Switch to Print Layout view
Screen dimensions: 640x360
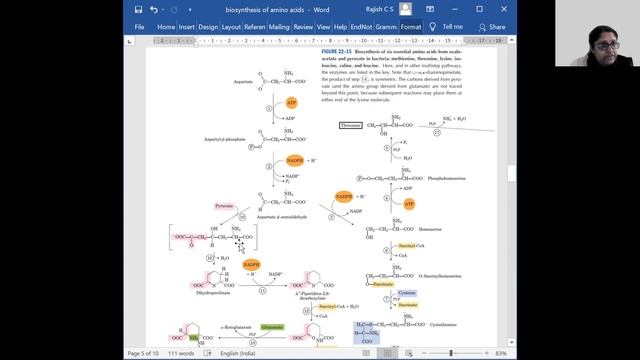coord(387,353)
